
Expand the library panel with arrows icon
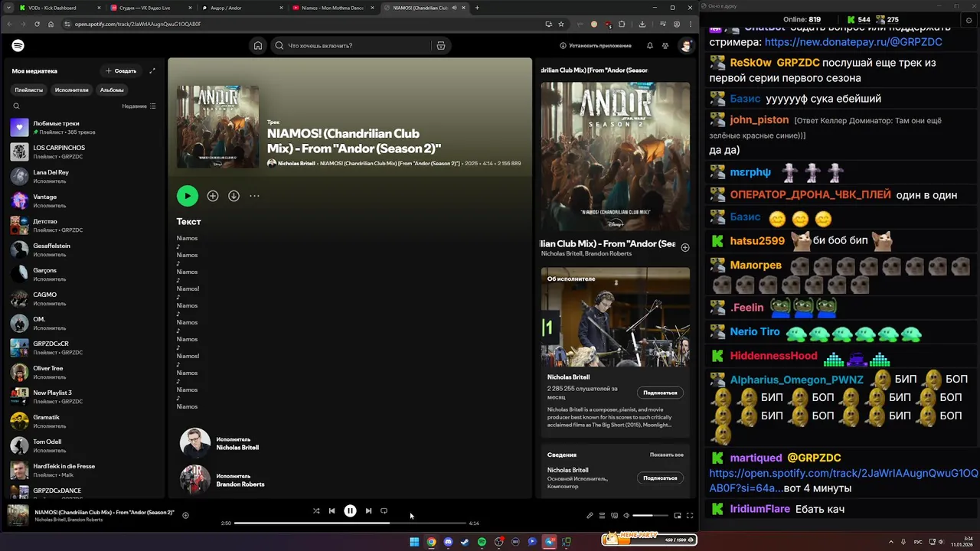[152, 70]
